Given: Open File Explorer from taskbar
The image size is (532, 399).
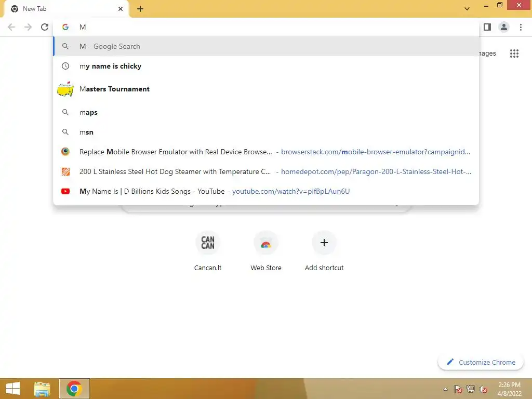Looking at the screenshot, I should pyautogui.click(x=42, y=389).
